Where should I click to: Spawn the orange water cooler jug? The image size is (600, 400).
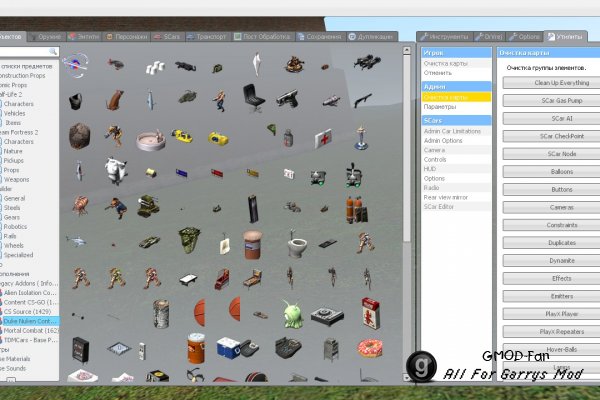196,348
